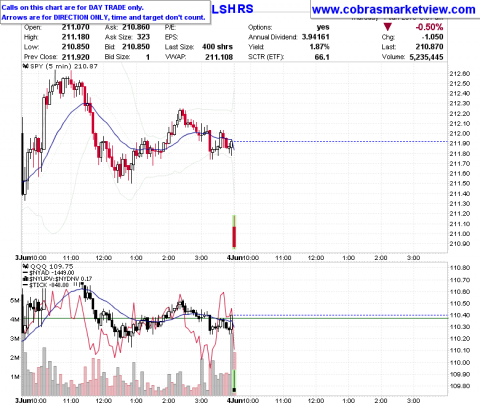Click the LSHRS title text
The height and width of the screenshot is (406, 480).
(233, 9)
